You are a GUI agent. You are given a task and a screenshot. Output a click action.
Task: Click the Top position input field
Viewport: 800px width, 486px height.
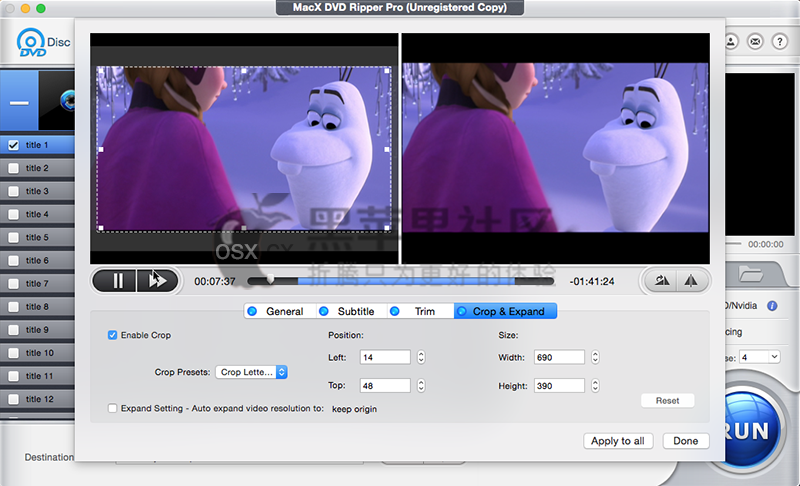click(x=385, y=386)
